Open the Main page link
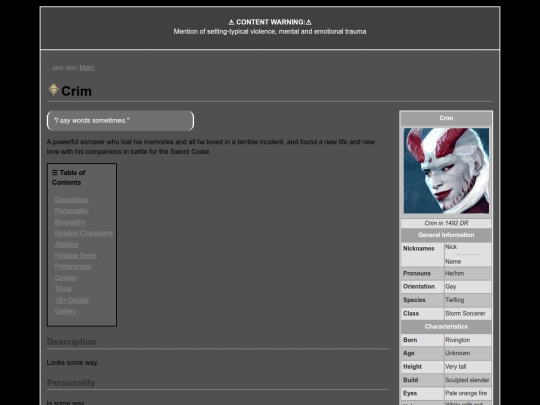Viewport: 540px width, 405px height. pyautogui.click(x=86, y=68)
